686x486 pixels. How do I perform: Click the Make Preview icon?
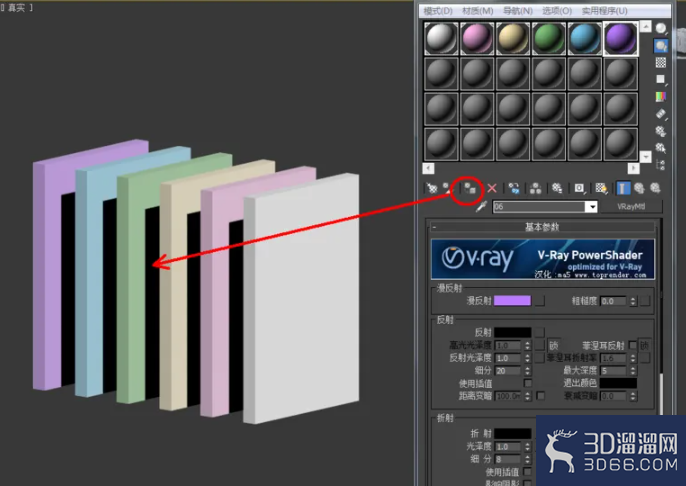(661, 114)
